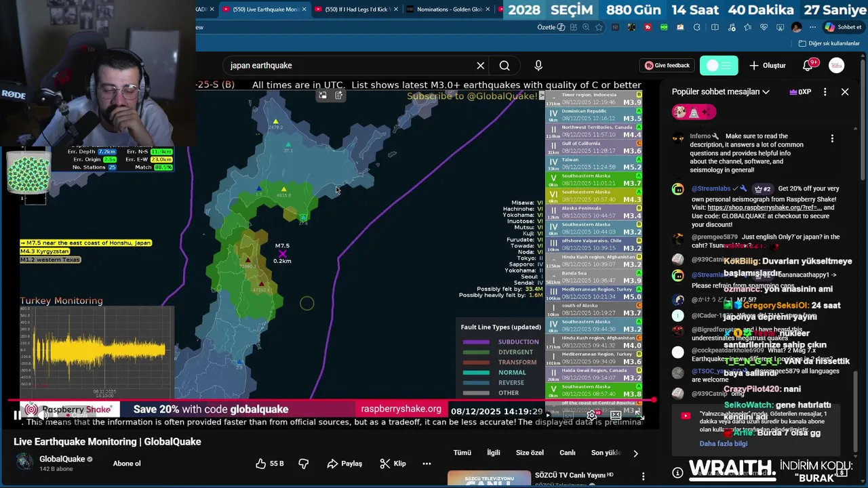Create a clip with Klip scissors
The height and width of the screenshot is (488, 868).
pos(393,464)
